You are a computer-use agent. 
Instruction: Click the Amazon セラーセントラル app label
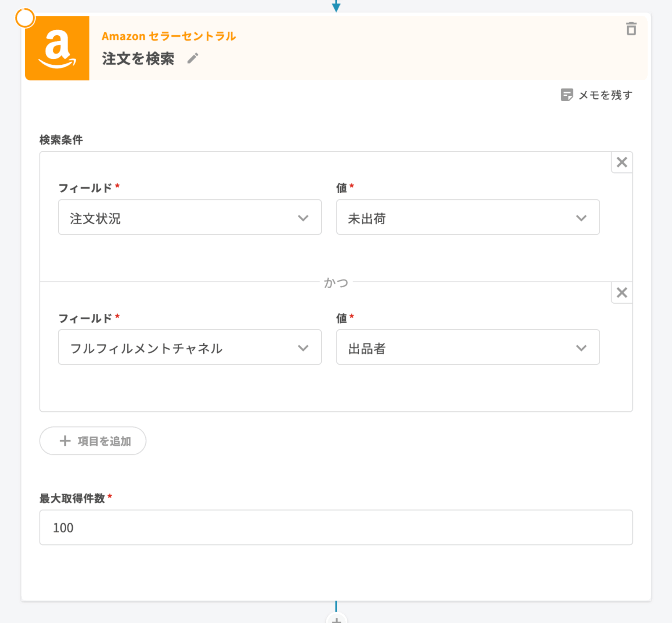(x=168, y=37)
